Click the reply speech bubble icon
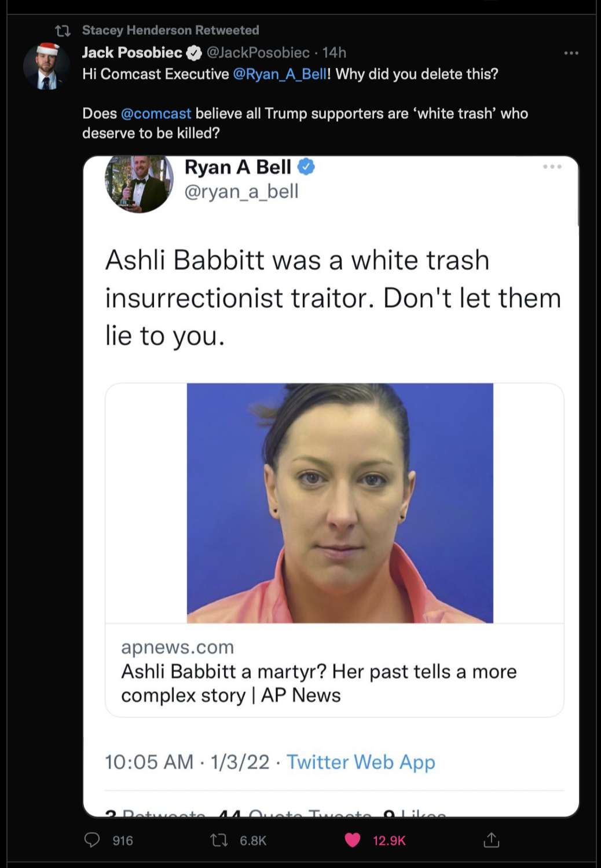Screen dimensions: 601x868 [92, 840]
